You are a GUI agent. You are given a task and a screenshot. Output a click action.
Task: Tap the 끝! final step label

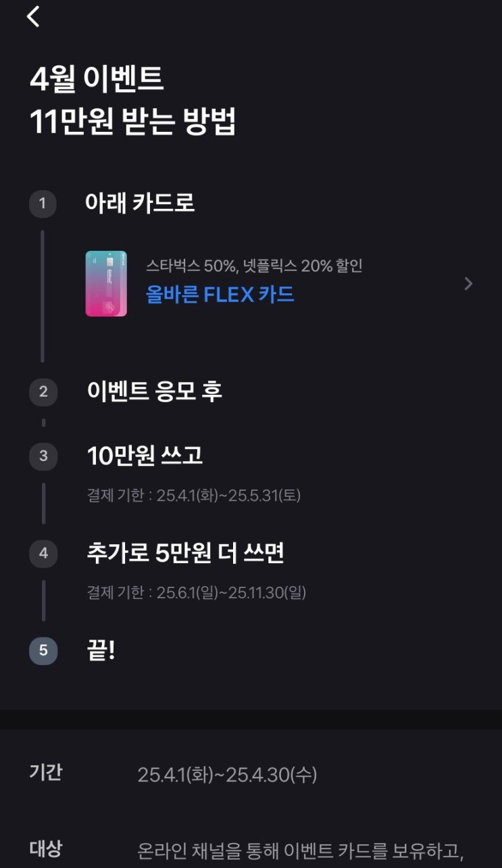pos(101,651)
